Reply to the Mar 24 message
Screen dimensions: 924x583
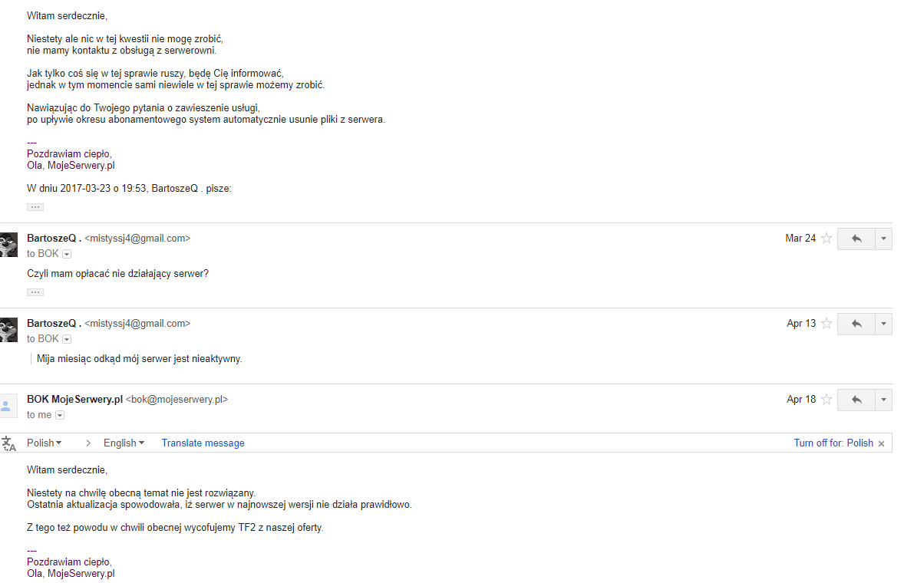click(x=856, y=239)
